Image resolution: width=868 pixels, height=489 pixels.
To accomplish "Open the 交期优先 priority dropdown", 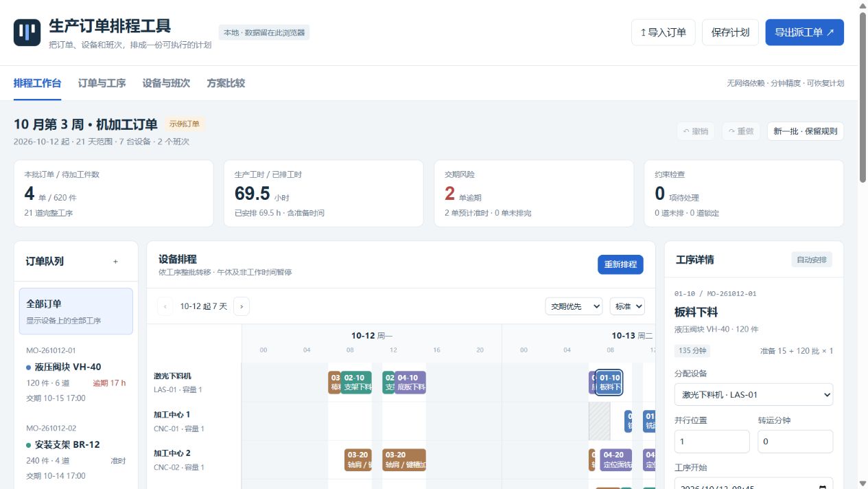I will (574, 306).
